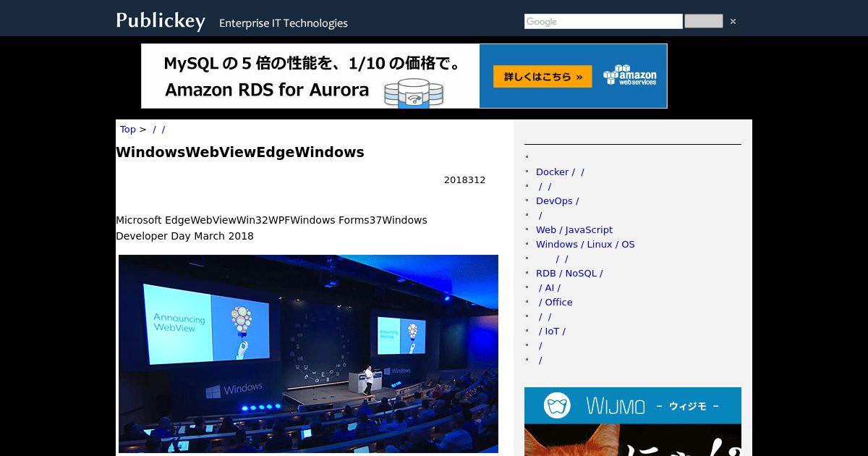Click inside the Google search field
This screenshot has width=868, height=456.
pyautogui.click(x=603, y=22)
